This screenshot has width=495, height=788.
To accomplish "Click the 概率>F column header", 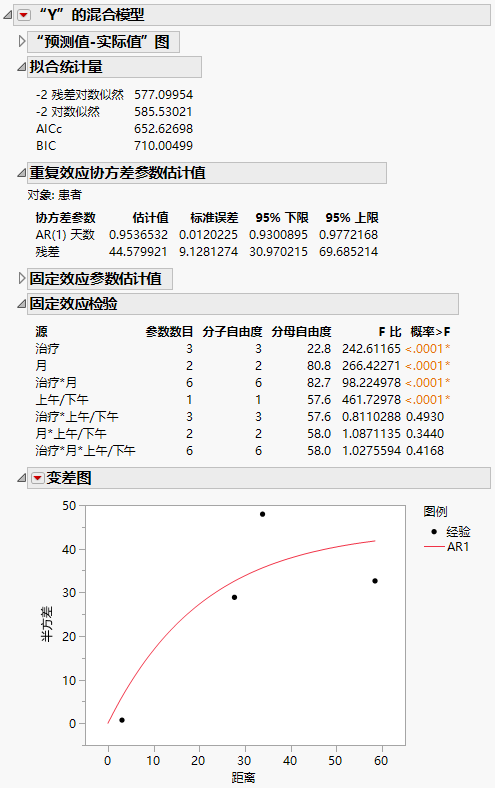I will click(x=430, y=332).
